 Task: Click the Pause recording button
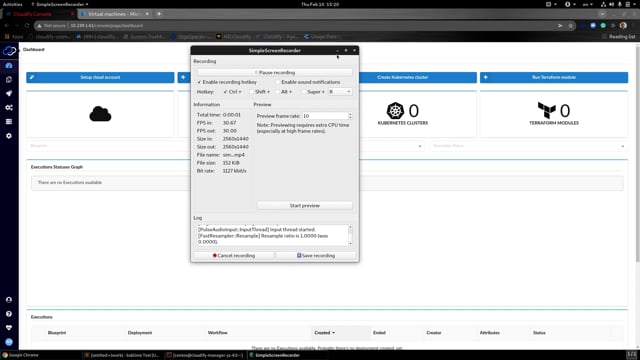pyautogui.click(x=275, y=72)
